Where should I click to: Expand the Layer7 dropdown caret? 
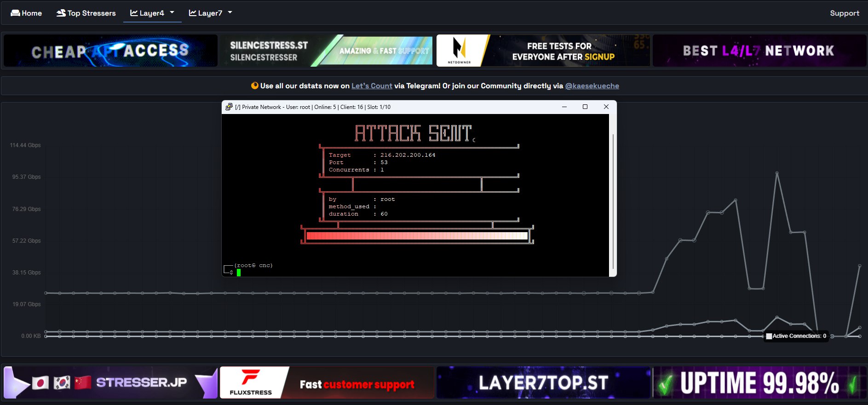click(x=230, y=12)
